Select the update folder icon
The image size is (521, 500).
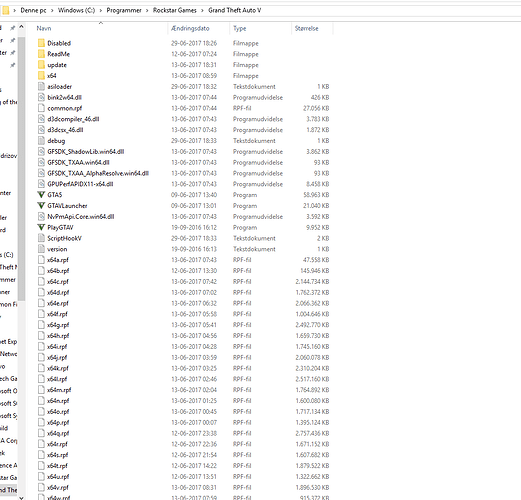[x=41, y=65]
